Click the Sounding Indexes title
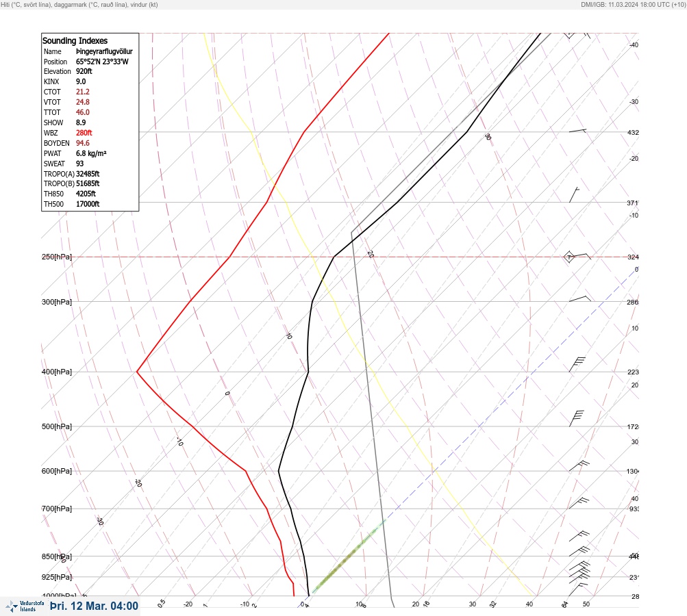The image size is (687, 616). point(75,40)
